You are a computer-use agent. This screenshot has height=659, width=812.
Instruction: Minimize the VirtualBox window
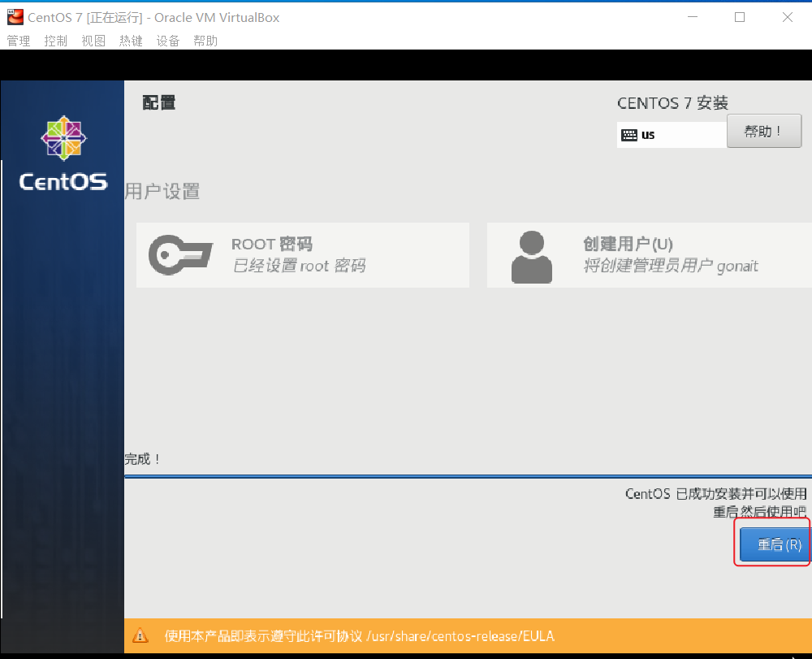point(693,17)
